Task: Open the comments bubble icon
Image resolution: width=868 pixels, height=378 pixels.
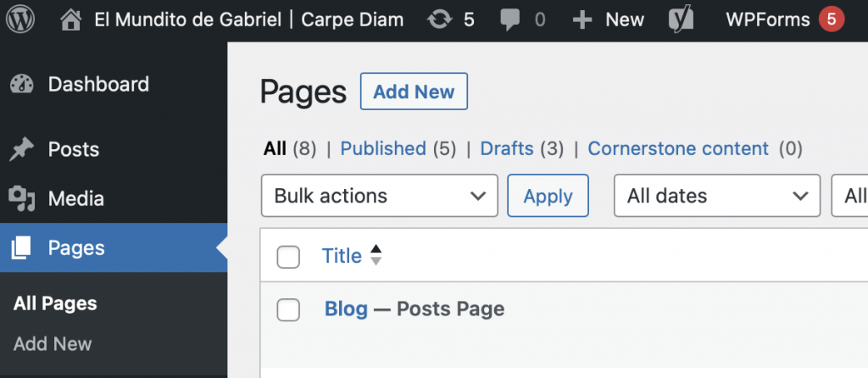Action: [x=510, y=19]
